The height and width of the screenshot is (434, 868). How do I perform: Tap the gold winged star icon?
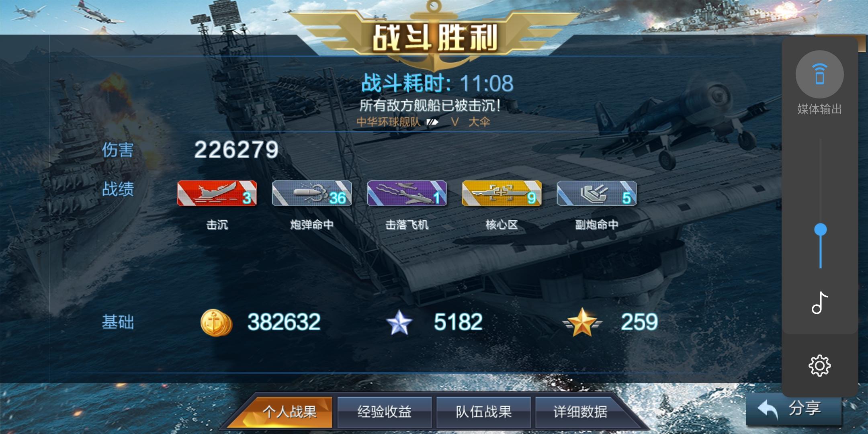click(x=582, y=322)
